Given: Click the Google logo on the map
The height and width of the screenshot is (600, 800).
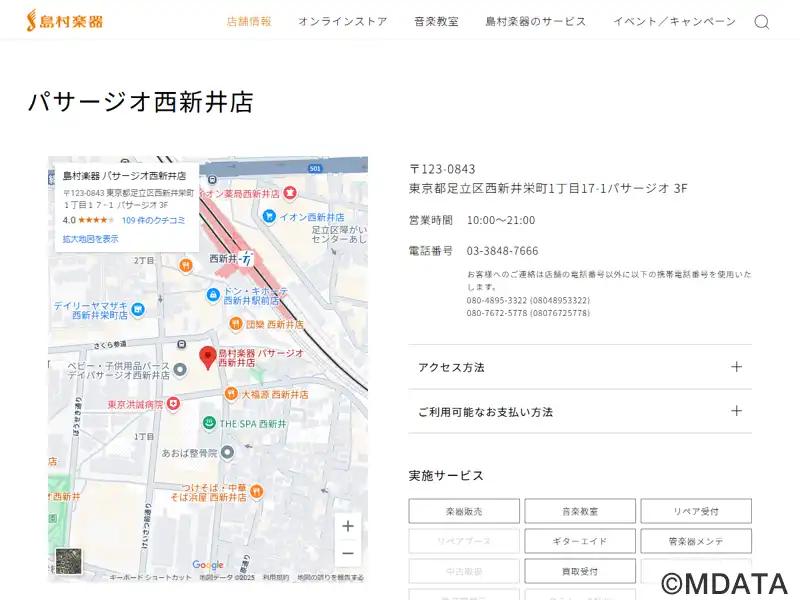Looking at the screenshot, I should (208, 564).
